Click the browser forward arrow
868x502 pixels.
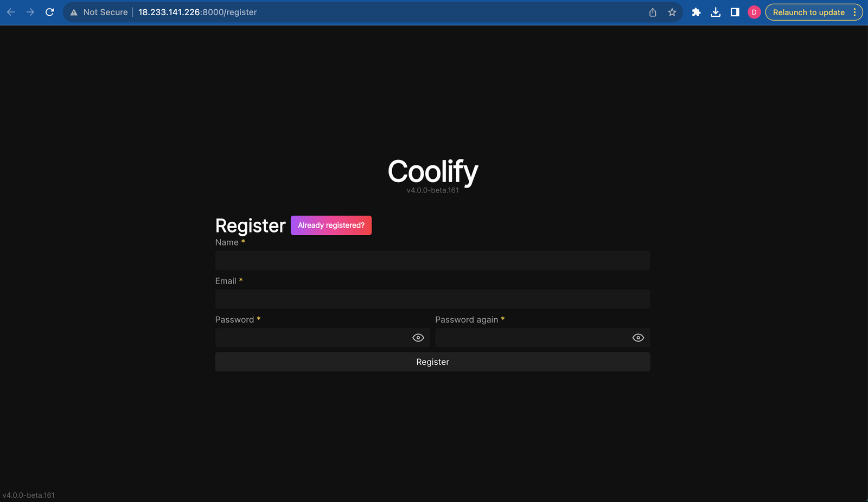point(30,12)
